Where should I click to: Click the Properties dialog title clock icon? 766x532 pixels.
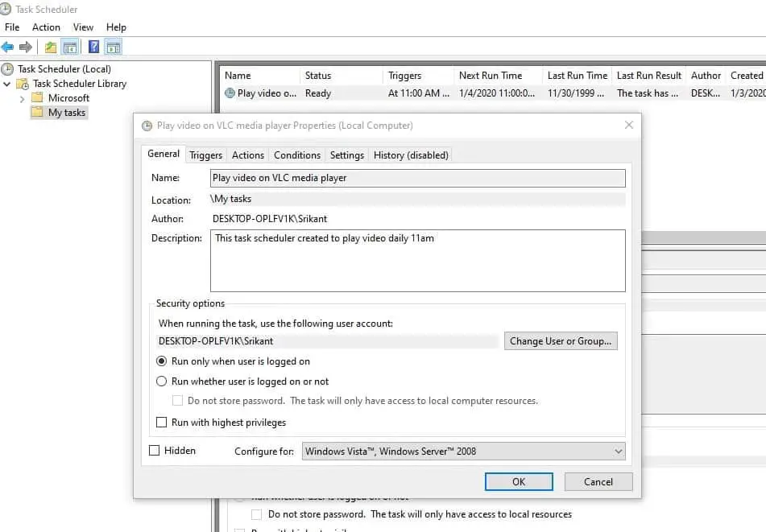pyautogui.click(x=147, y=126)
